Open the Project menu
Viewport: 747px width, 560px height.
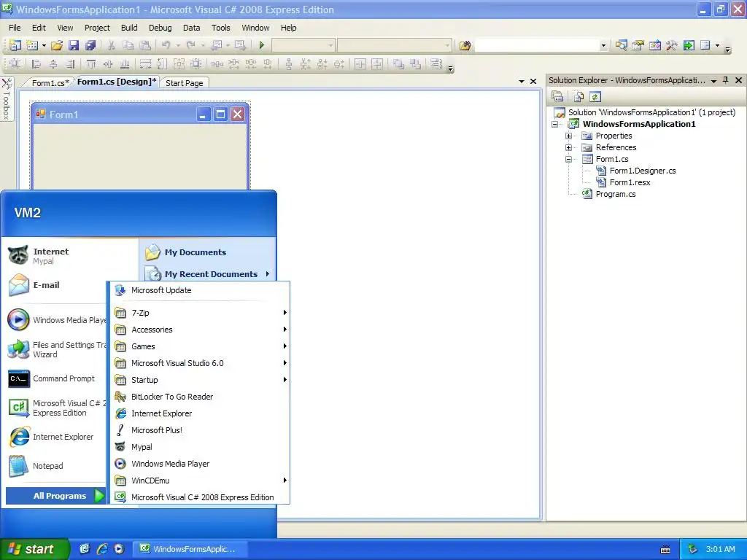click(x=97, y=28)
